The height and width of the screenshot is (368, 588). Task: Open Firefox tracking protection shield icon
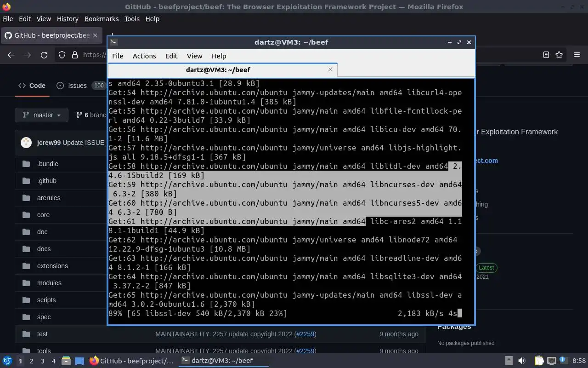click(62, 55)
